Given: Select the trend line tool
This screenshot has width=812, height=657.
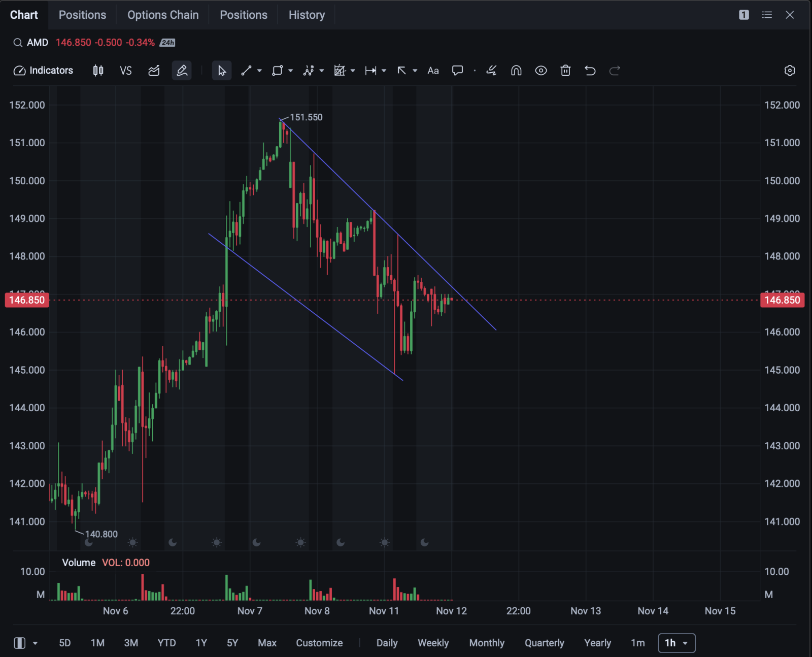Looking at the screenshot, I should tap(246, 71).
